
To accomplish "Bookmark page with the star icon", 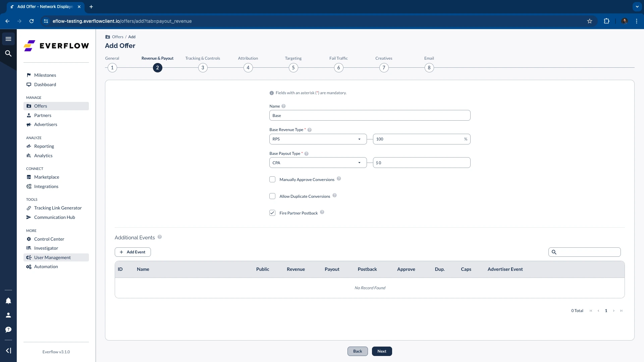I will 590,21.
